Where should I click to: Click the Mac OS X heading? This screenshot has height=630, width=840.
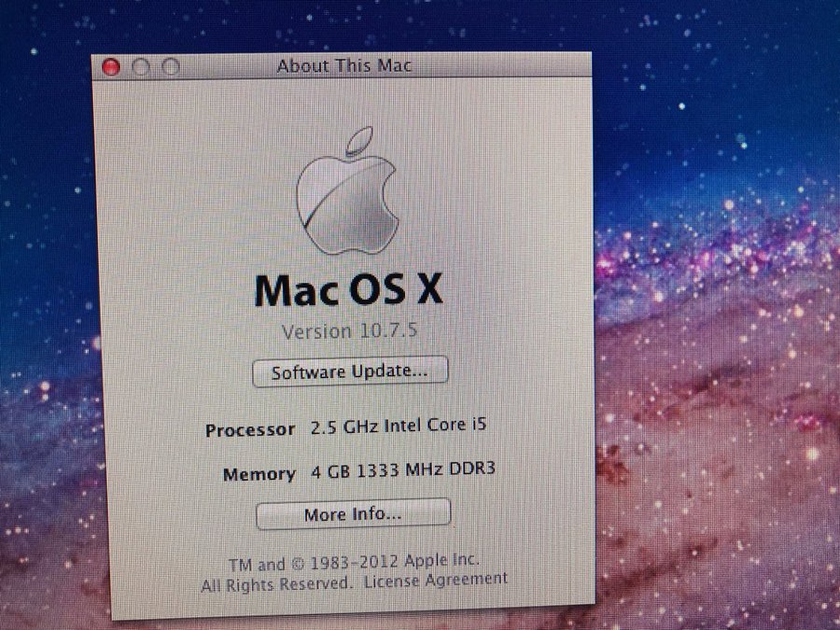348,290
